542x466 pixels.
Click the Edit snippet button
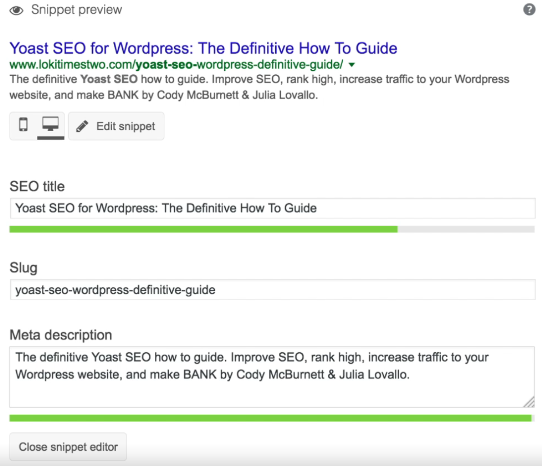116,126
